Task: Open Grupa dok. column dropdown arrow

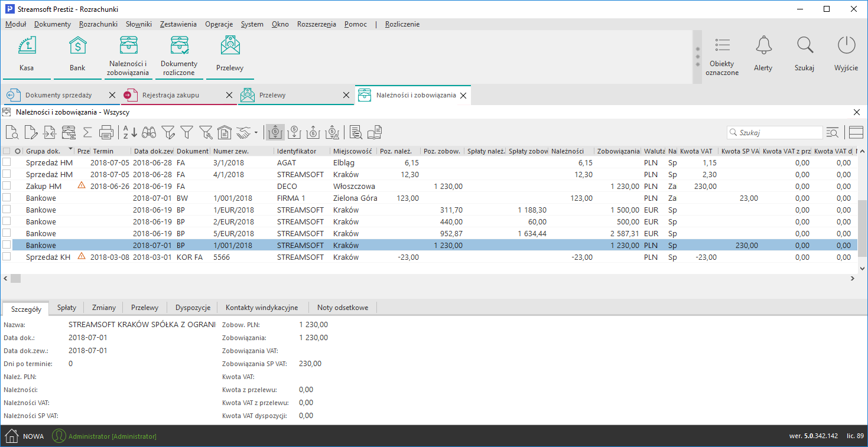Action: (x=71, y=149)
